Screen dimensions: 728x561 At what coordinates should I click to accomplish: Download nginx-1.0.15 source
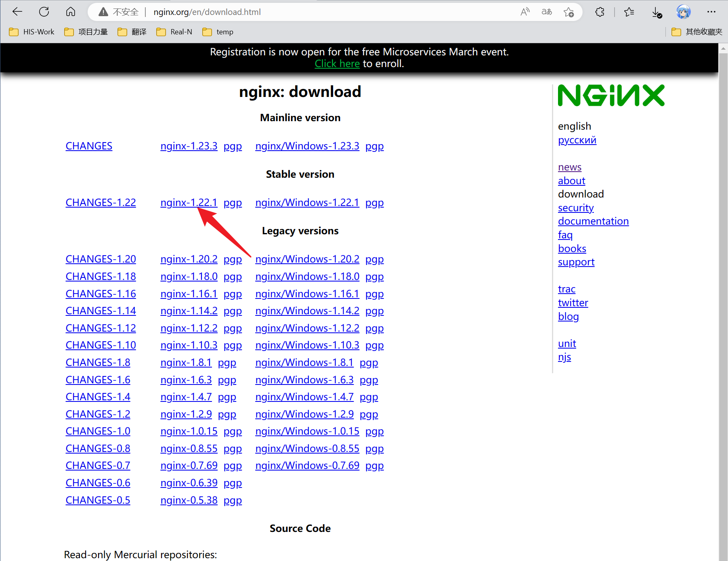[189, 431]
